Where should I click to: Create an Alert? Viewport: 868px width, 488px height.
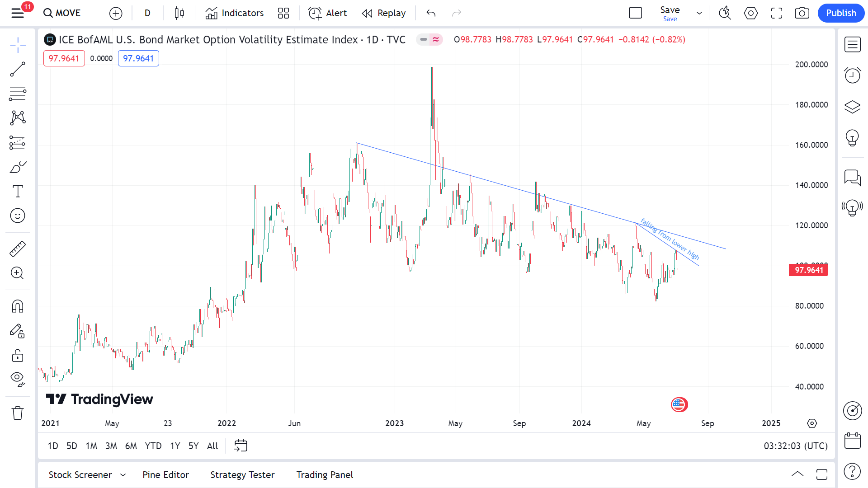[327, 13]
